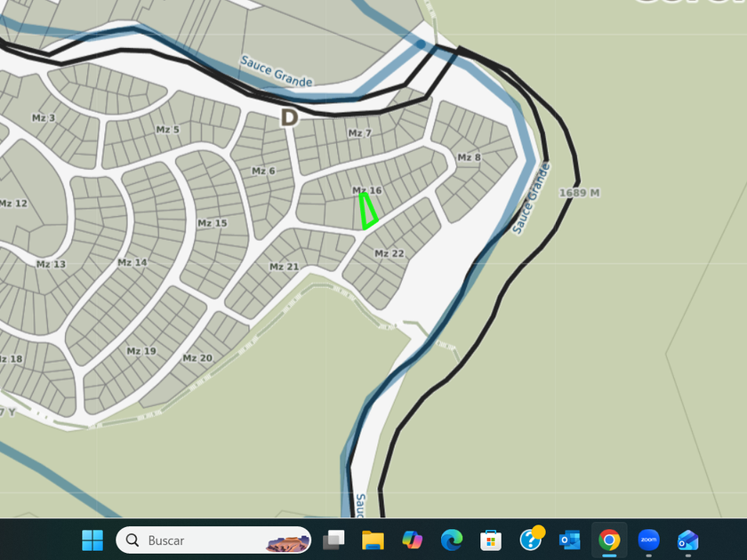This screenshot has height=560, width=747.
Task: Switch to Google Chrome window
Action: point(609,540)
